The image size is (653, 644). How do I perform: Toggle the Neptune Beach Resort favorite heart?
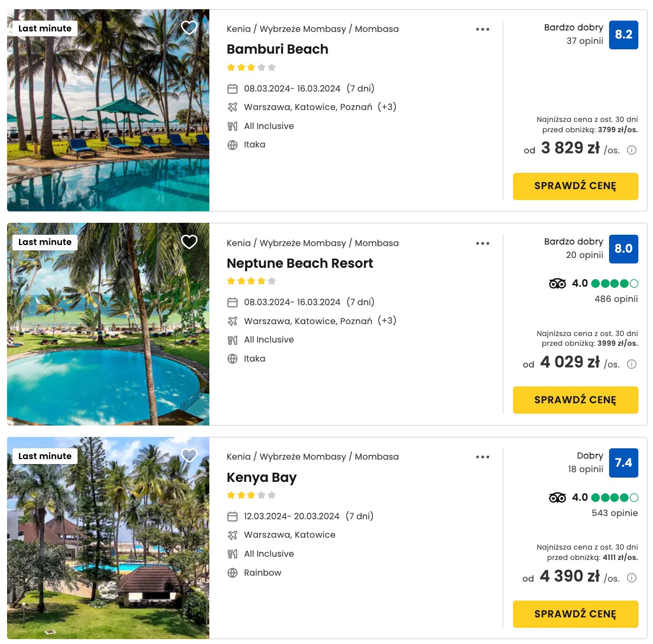point(189,242)
